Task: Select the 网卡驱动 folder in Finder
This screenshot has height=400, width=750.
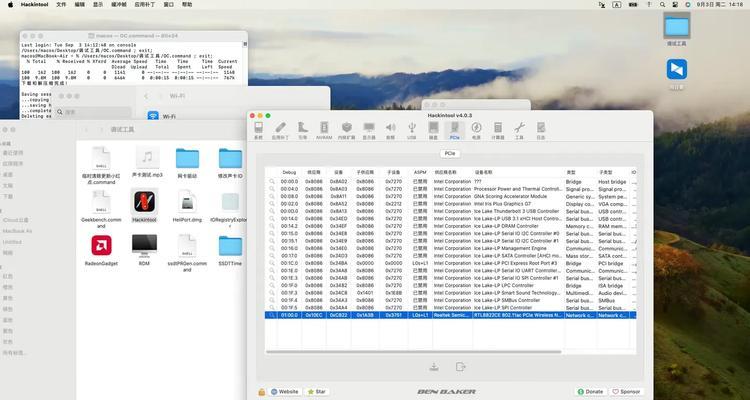Action: pyautogui.click(x=187, y=158)
